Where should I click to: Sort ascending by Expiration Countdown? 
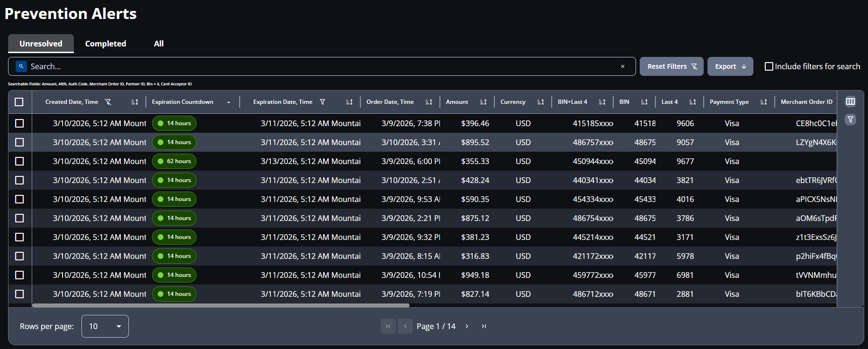pyautogui.click(x=229, y=102)
